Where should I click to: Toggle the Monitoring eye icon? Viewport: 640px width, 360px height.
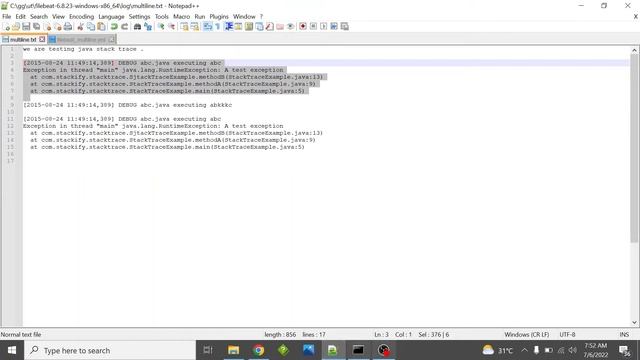(x=290, y=27)
